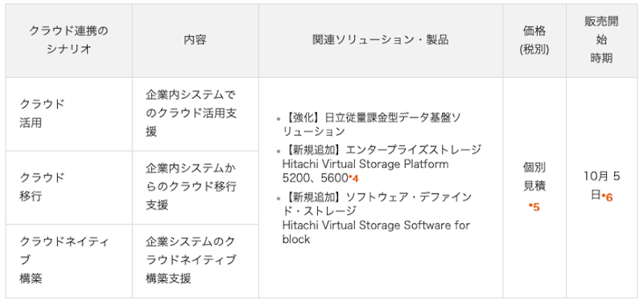
Task: Click the 10月5日 release date text
Action: [x=601, y=186]
